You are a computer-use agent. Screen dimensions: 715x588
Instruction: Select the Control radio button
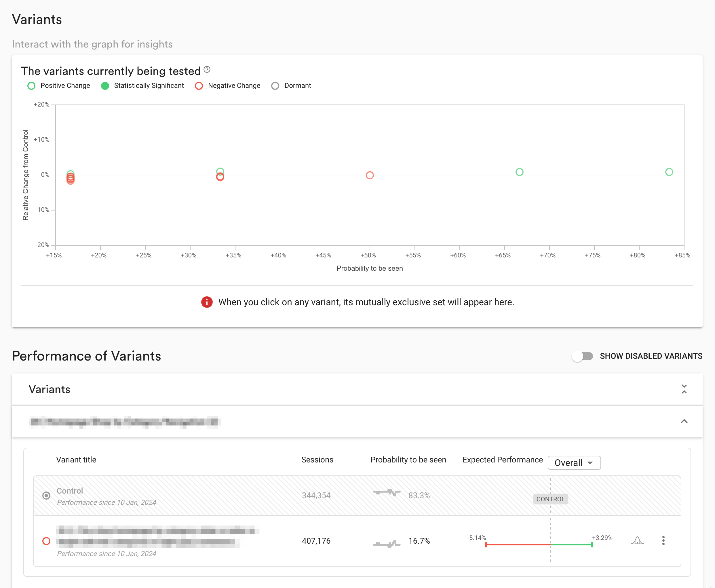click(x=46, y=495)
